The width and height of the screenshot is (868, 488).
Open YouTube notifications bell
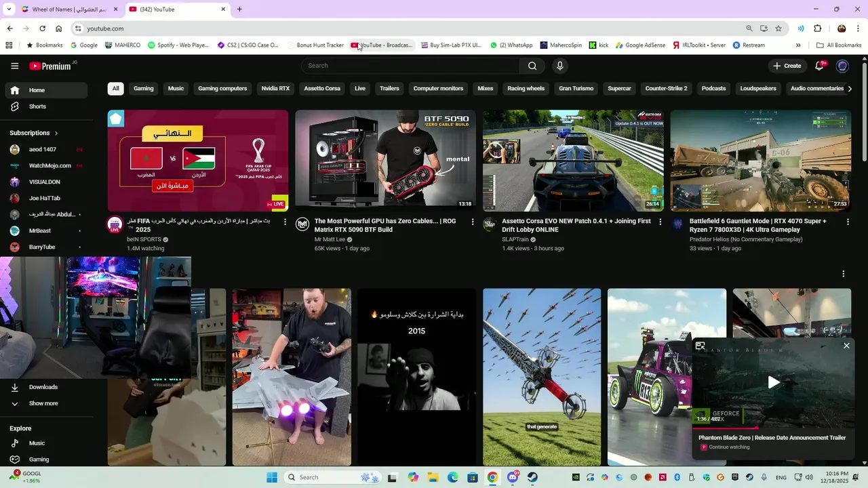click(819, 66)
